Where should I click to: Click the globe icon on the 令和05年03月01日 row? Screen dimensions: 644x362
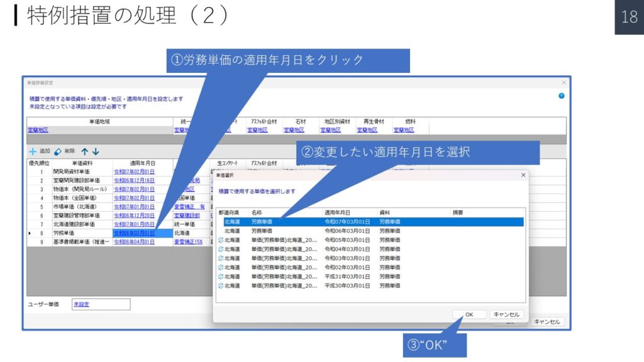(221, 240)
